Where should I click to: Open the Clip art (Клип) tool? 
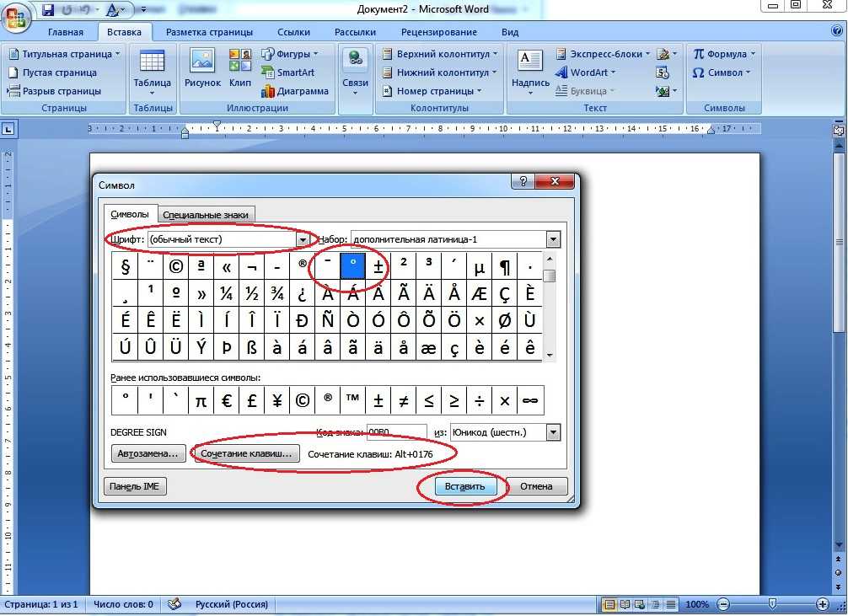240,68
